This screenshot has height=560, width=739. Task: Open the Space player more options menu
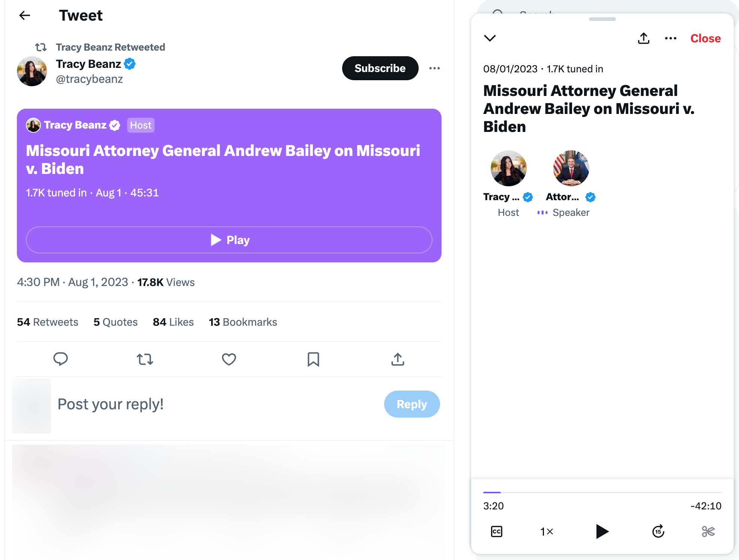tap(671, 38)
